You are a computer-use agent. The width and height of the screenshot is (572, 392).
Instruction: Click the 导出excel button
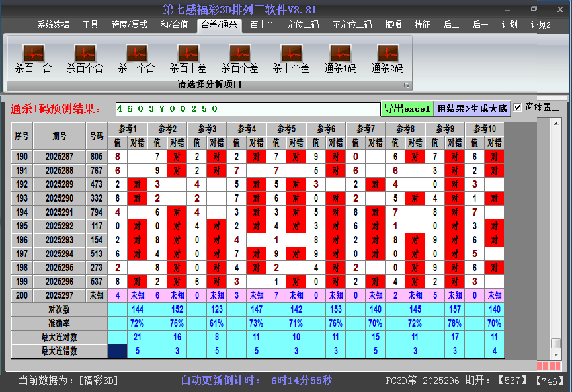click(x=407, y=108)
